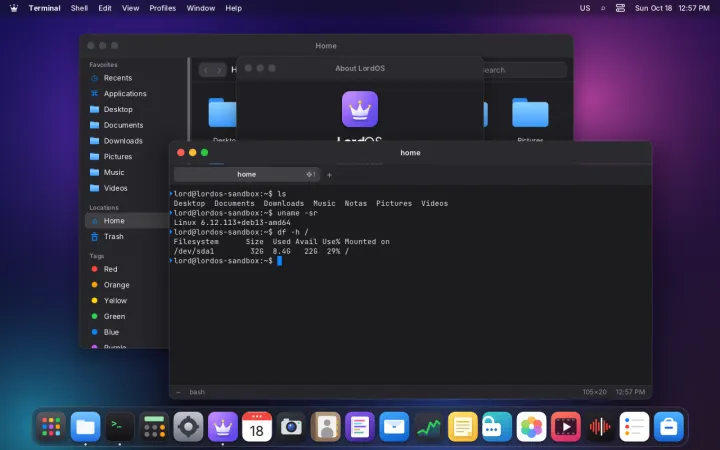Screen dimensions: 720x450
Task: Open the Profiles menu
Action: [x=163, y=8]
